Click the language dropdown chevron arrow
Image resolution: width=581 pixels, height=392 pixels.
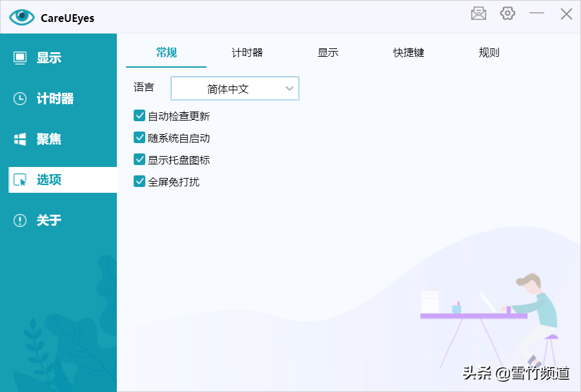click(x=289, y=89)
